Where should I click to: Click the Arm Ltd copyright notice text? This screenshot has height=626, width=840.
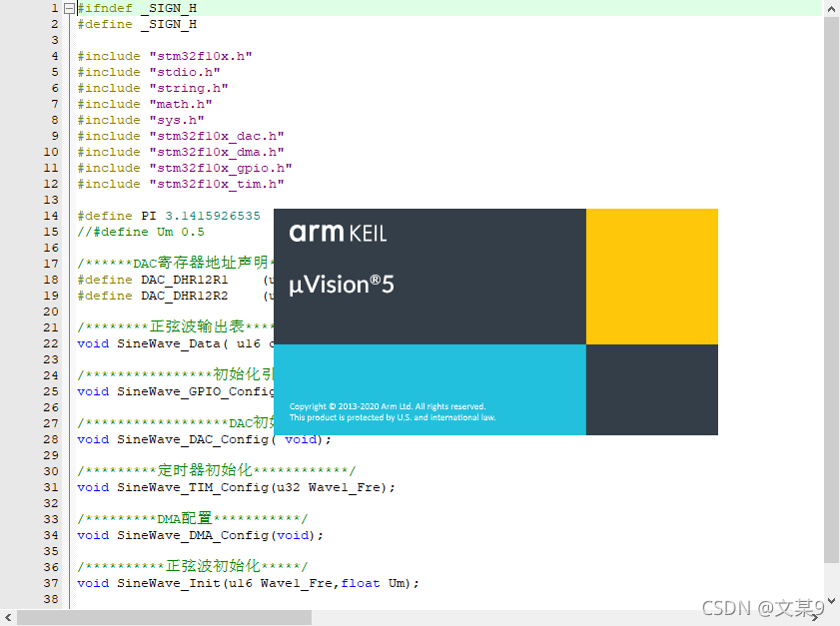tap(393, 411)
